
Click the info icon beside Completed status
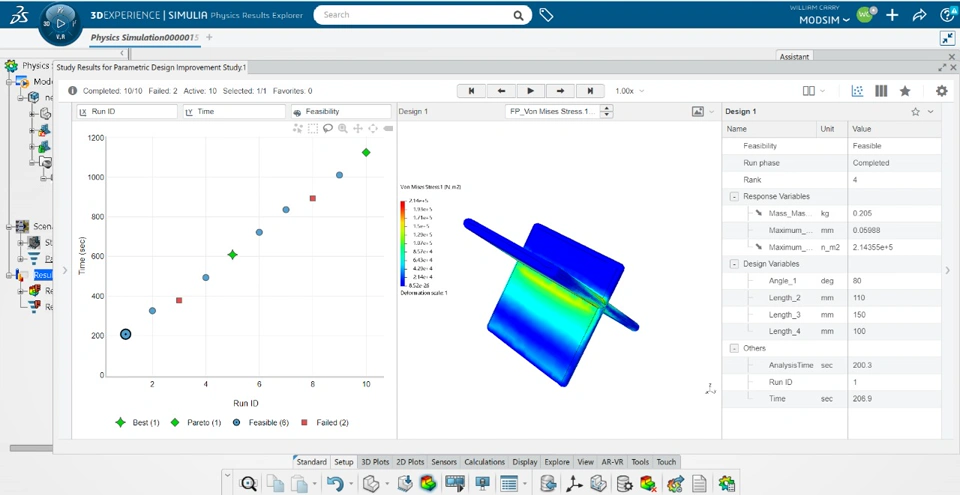click(73, 91)
